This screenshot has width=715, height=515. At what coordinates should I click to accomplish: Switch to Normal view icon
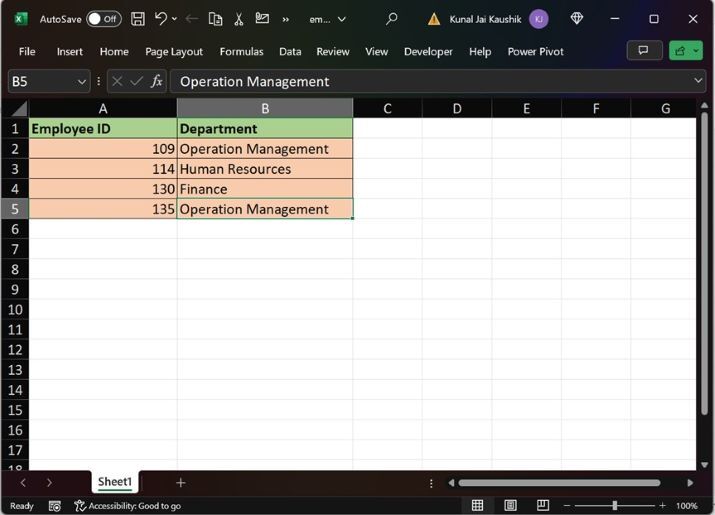[477, 505]
